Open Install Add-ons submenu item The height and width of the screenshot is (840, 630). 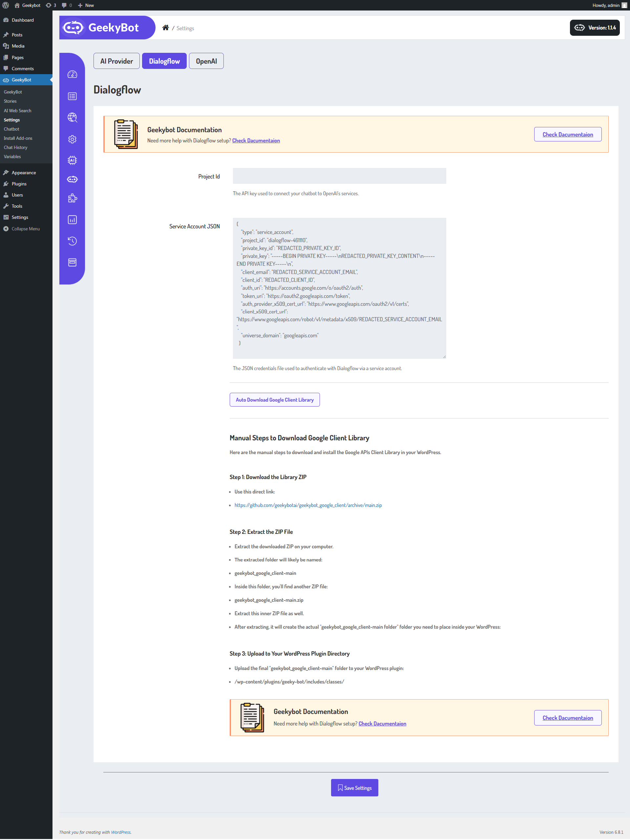click(x=18, y=138)
